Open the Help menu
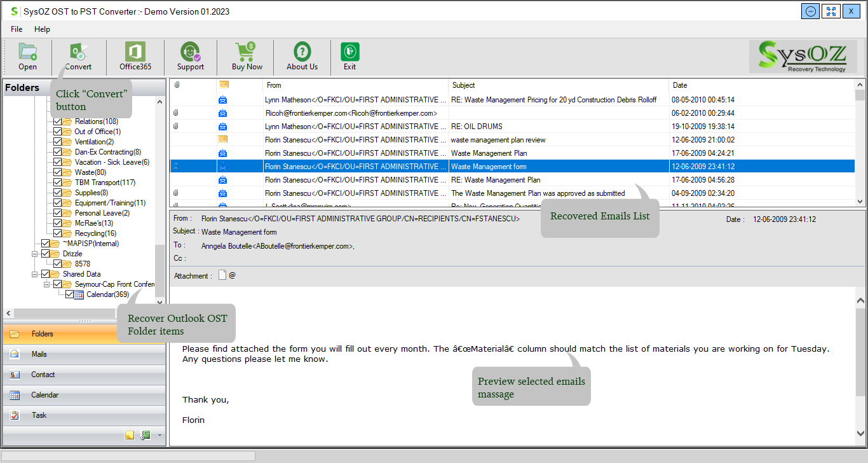The width and height of the screenshot is (868, 463). coord(42,29)
